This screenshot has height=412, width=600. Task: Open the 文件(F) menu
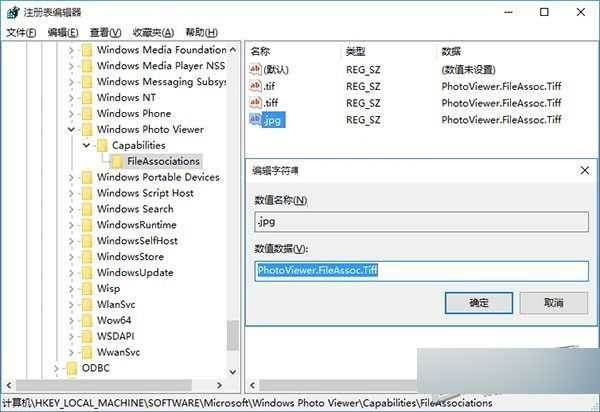click(20, 32)
